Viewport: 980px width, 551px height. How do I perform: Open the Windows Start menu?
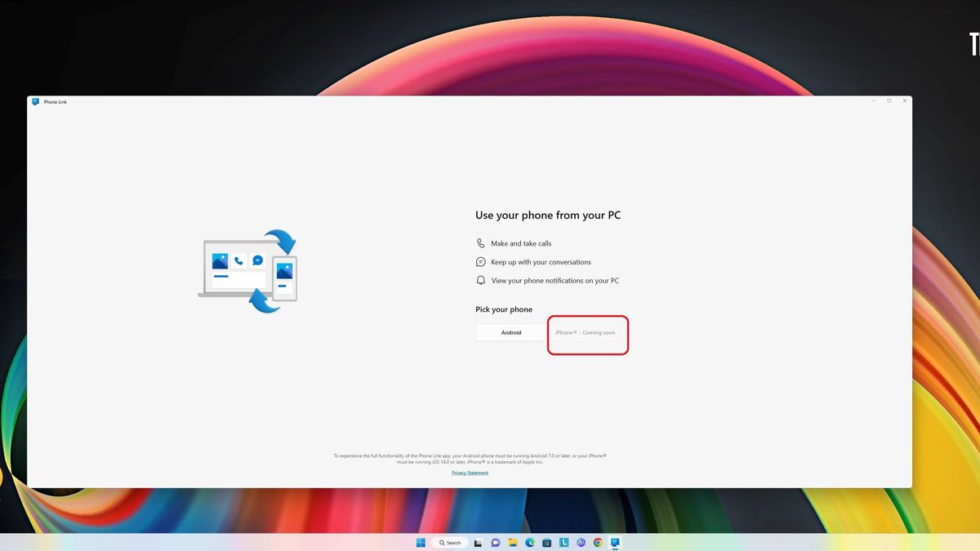[x=420, y=542]
